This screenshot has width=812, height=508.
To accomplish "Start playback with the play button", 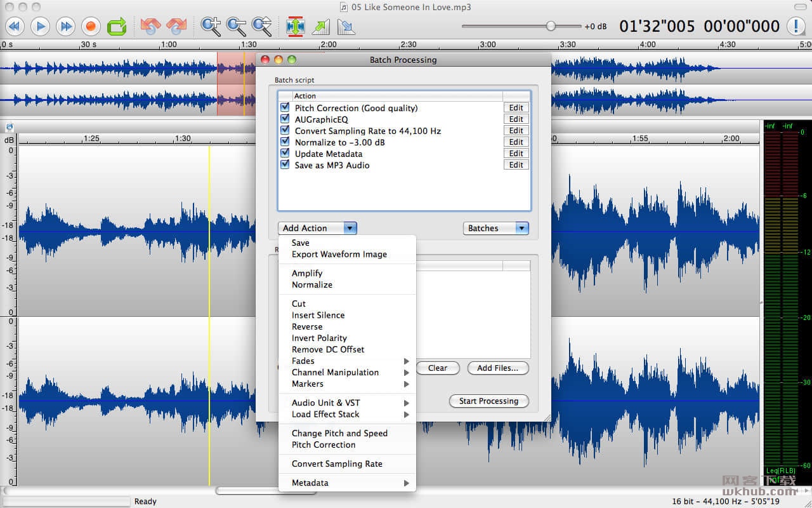I will tap(40, 26).
